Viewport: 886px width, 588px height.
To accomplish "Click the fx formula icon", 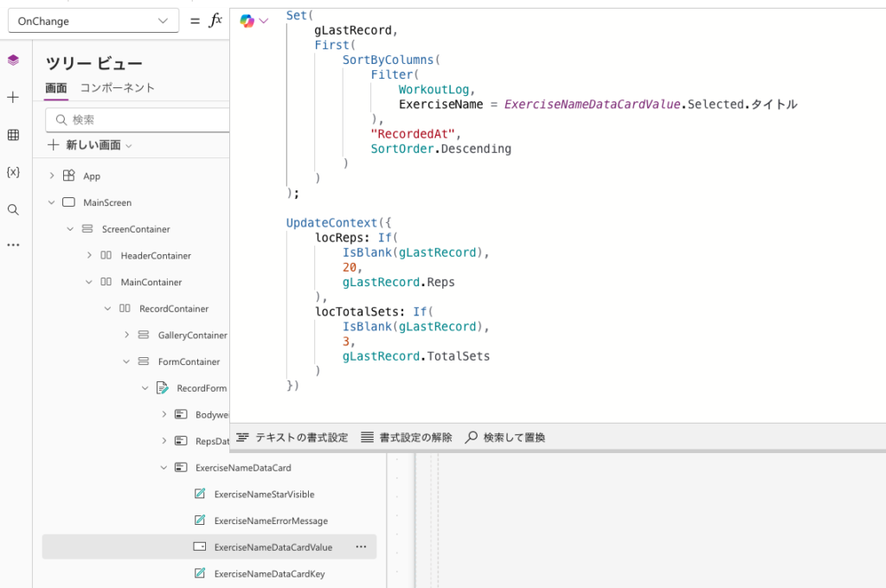I will (215, 21).
